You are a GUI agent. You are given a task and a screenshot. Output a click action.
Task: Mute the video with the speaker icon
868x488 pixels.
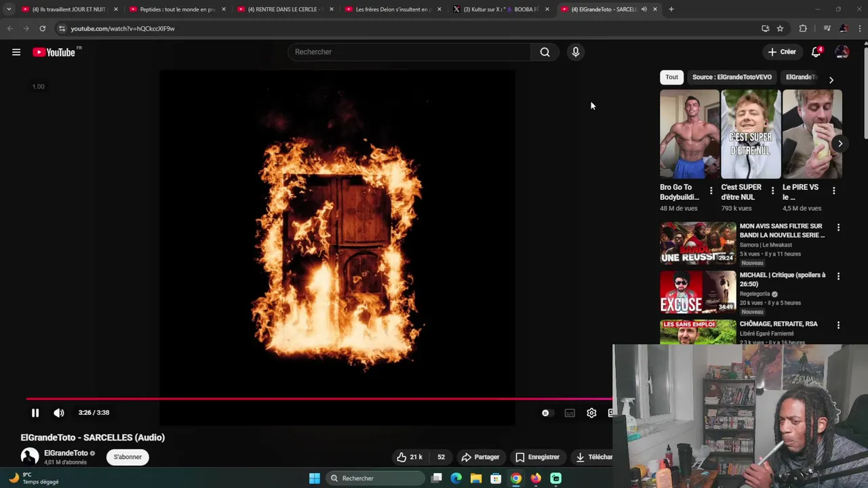pos(59,413)
